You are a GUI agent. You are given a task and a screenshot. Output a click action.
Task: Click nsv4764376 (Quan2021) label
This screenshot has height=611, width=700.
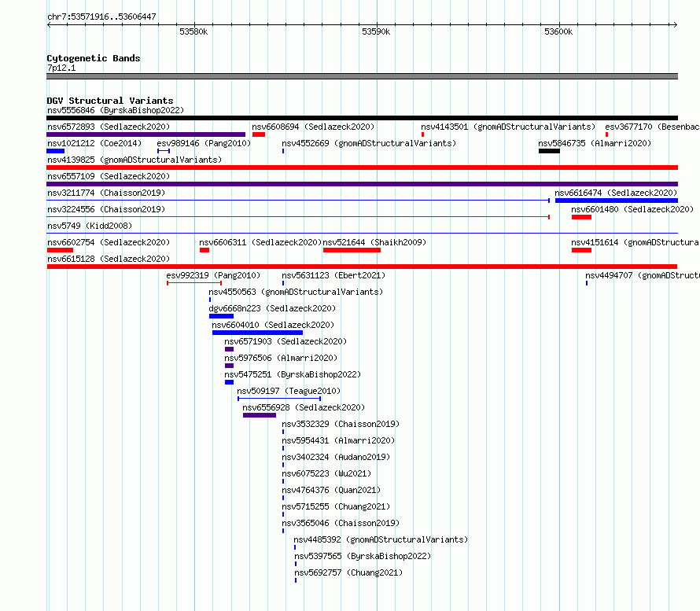[331, 490]
